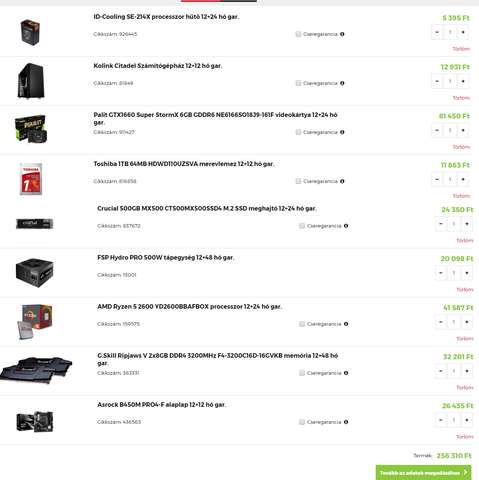The image size is (479, 480).
Task: Click info icon for AMD Ryzen 5 2600 Cseregarancia
Action: point(346,324)
